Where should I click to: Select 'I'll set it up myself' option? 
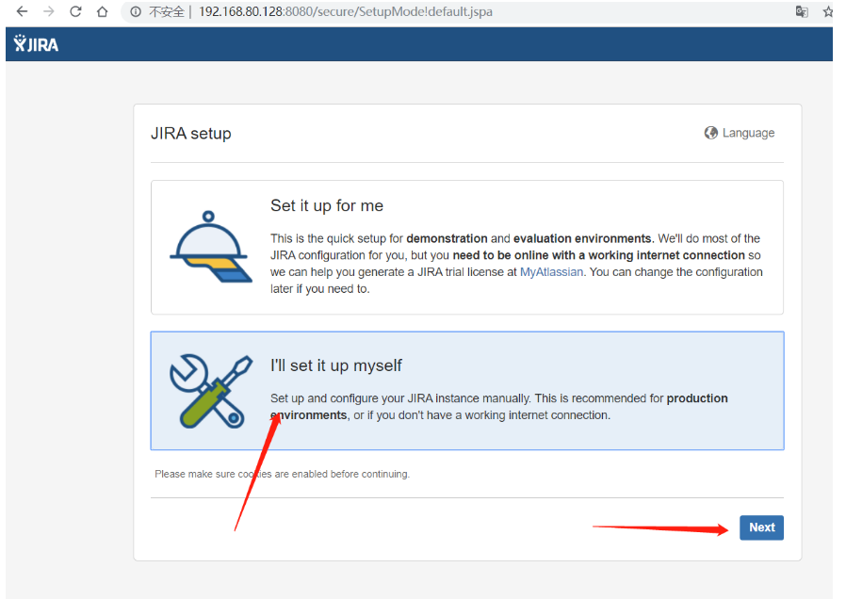click(467, 391)
